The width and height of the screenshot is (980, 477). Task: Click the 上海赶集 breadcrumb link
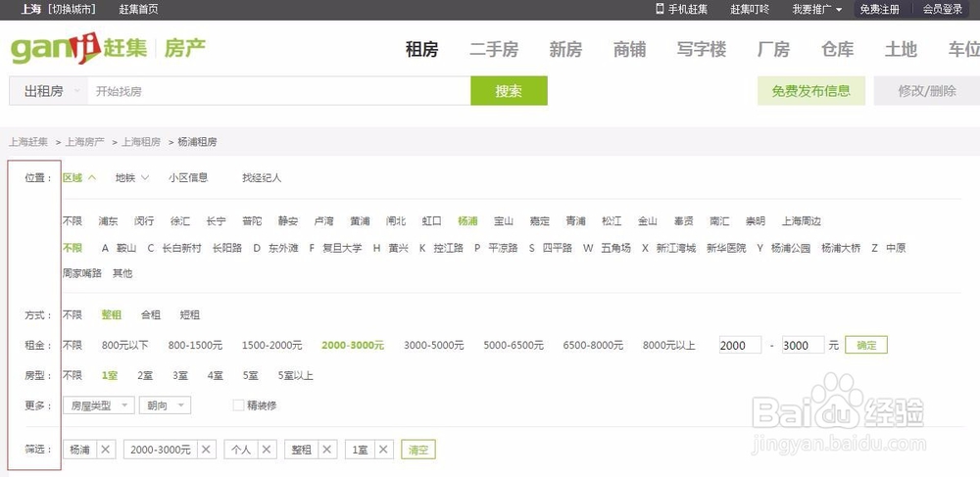pyautogui.click(x=28, y=142)
